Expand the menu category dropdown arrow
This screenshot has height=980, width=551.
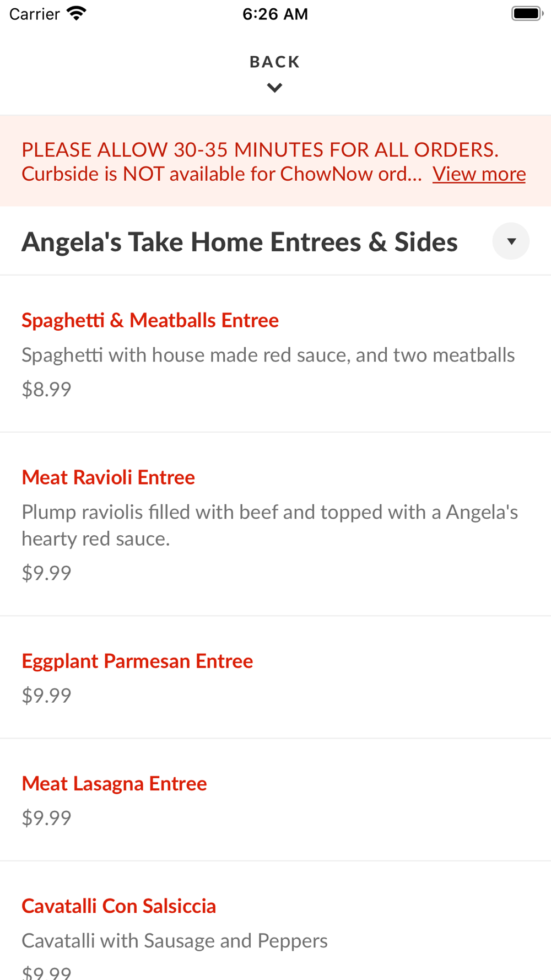511,241
